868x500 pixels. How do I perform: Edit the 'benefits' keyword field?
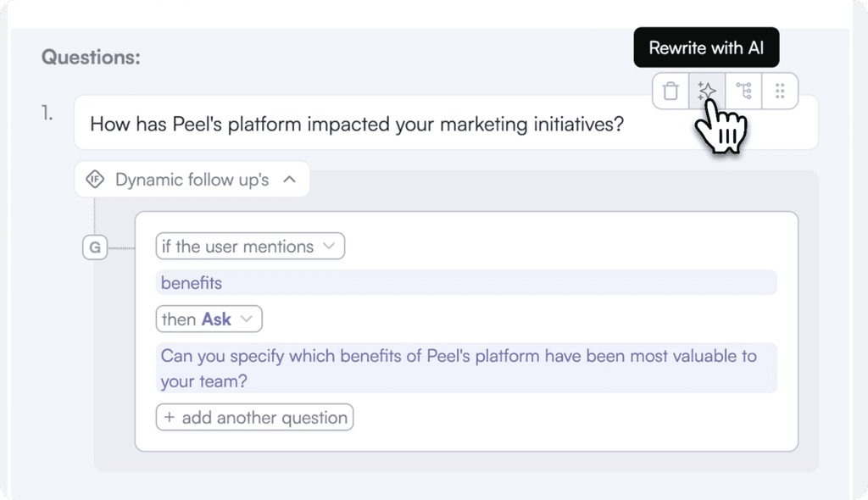coord(467,283)
